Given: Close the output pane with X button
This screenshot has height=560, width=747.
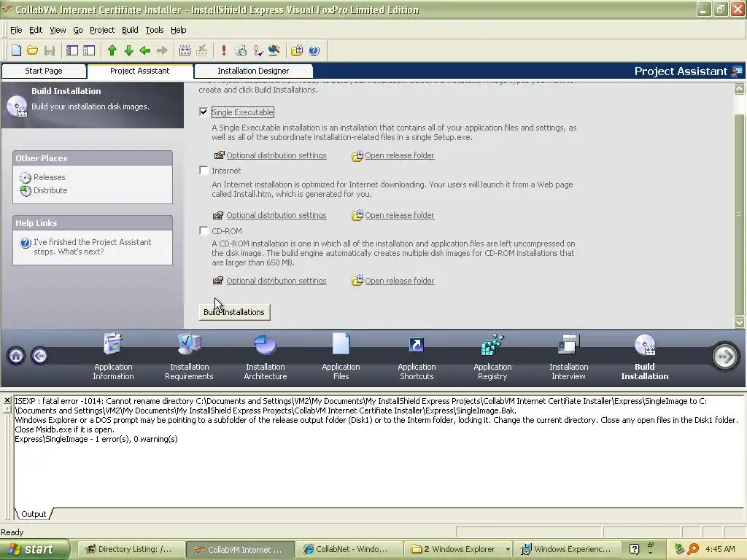Looking at the screenshot, I should 7,400.
